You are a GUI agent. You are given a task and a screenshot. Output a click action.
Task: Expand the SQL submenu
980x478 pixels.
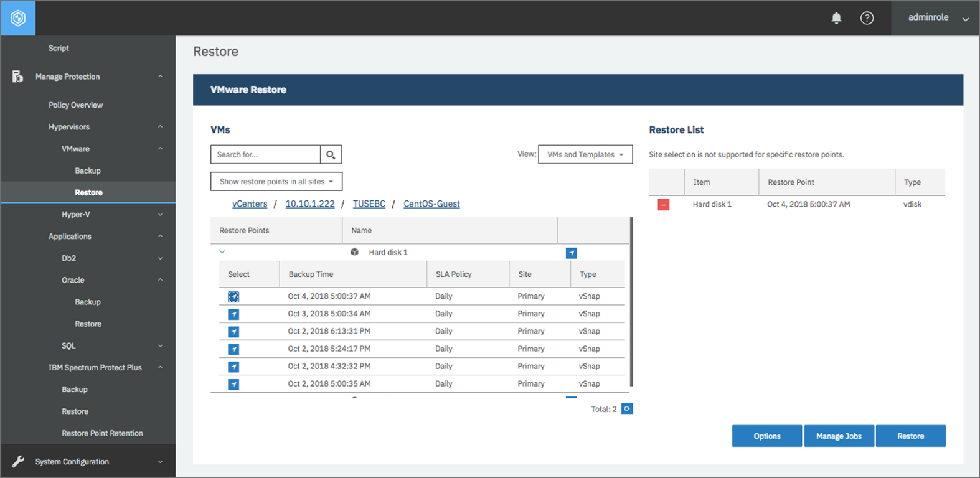pos(160,346)
